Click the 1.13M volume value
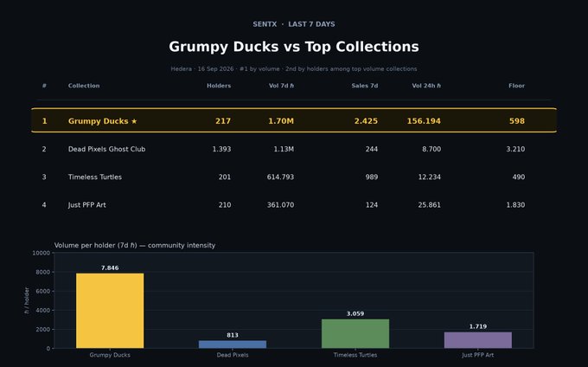 tap(284, 149)
